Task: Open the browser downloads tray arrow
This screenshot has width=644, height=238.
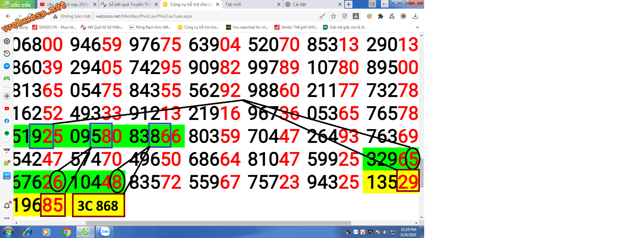Action: point(415,16)
